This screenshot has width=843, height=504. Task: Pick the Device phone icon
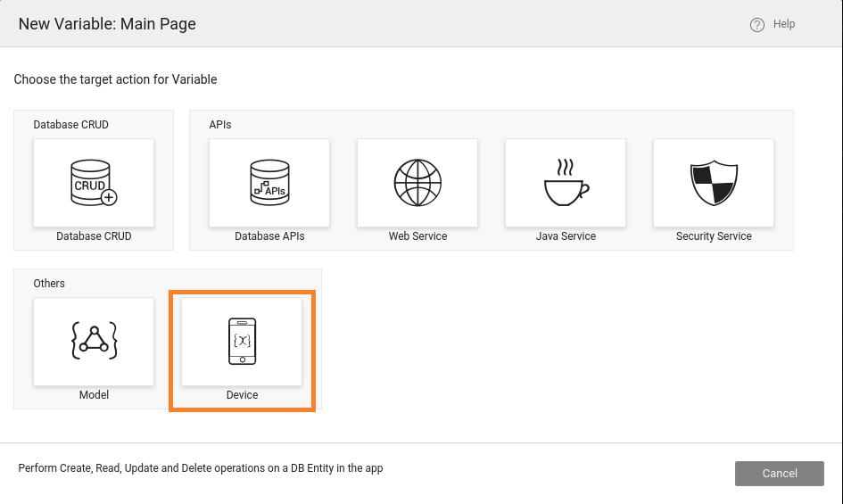(x=242, y=341)
